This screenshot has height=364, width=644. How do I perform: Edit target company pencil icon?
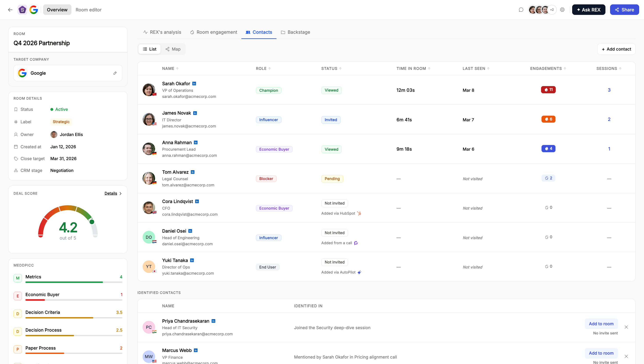coord(115,73)
